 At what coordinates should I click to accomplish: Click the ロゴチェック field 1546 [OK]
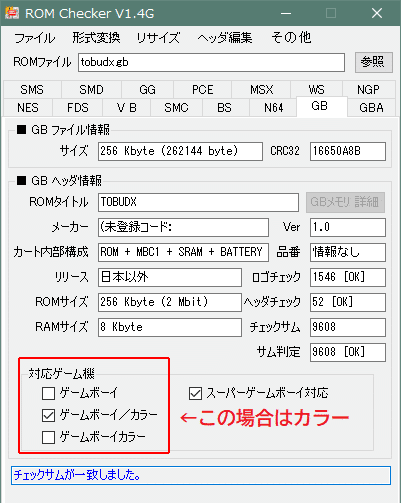click(348, 277)
